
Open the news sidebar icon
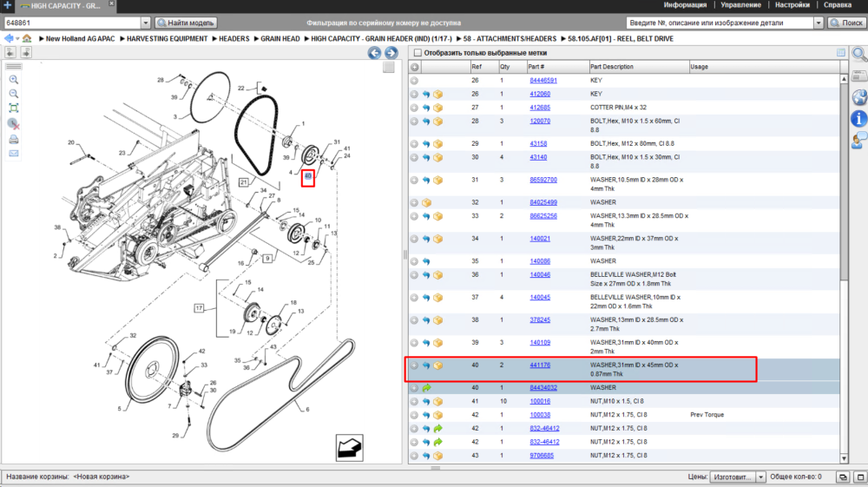pyautogui.click(x=859, y=76)
